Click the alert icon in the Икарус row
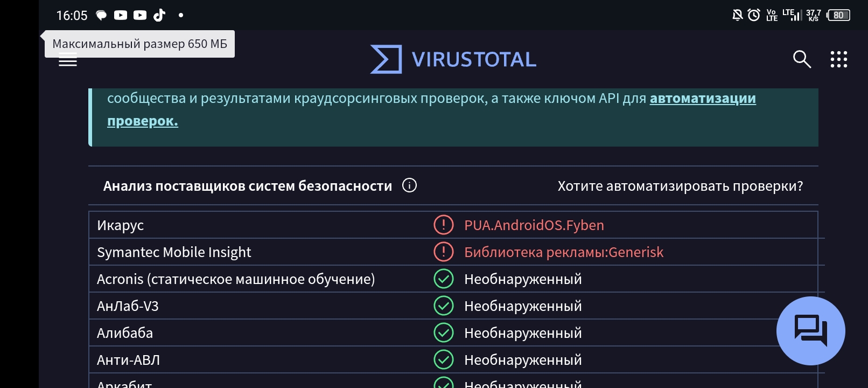Viewport: 868px width, 388px height. pos(444,225)
